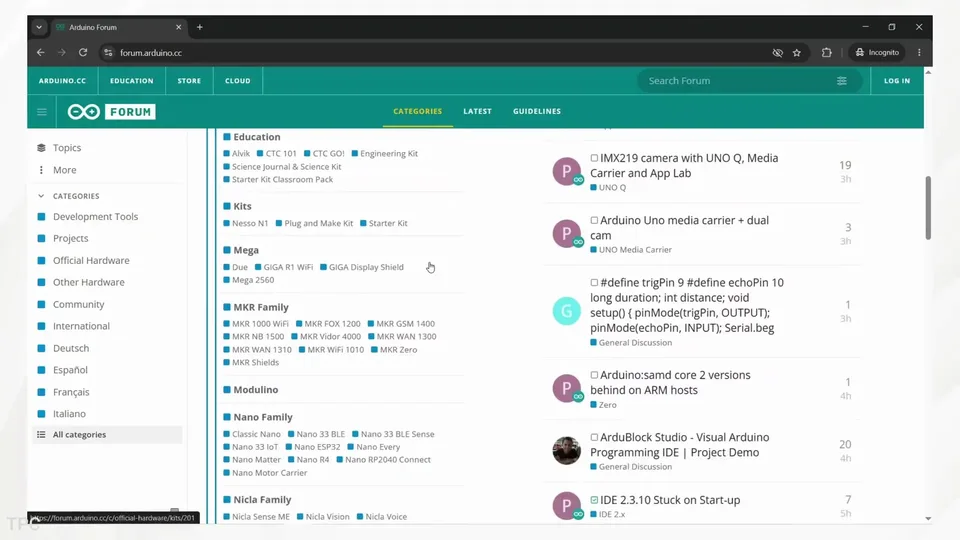Open search advanced filters icon
The image size is (960, 540).
coord(842,81)
